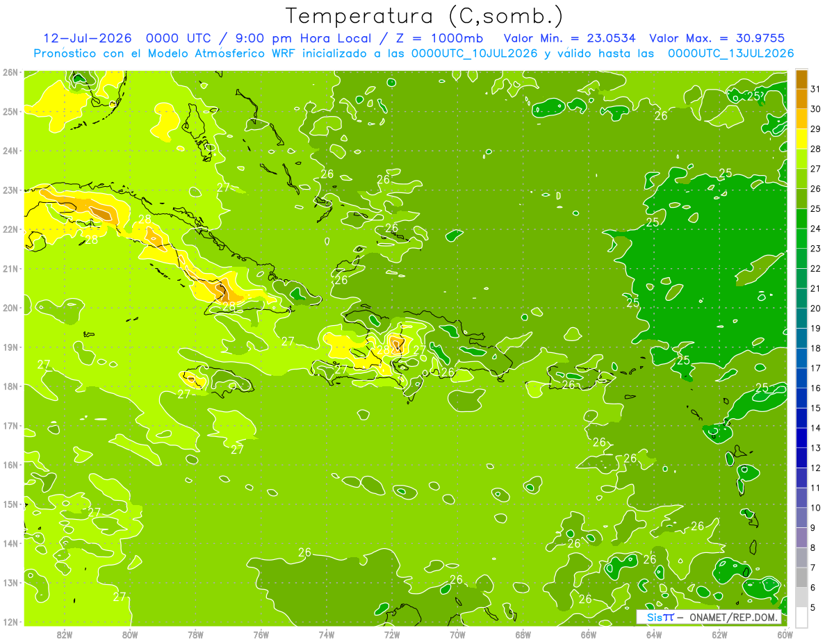Click the longitude axis label "70W"
Screen dimensions: 834x644
click(x=457, y=634)
